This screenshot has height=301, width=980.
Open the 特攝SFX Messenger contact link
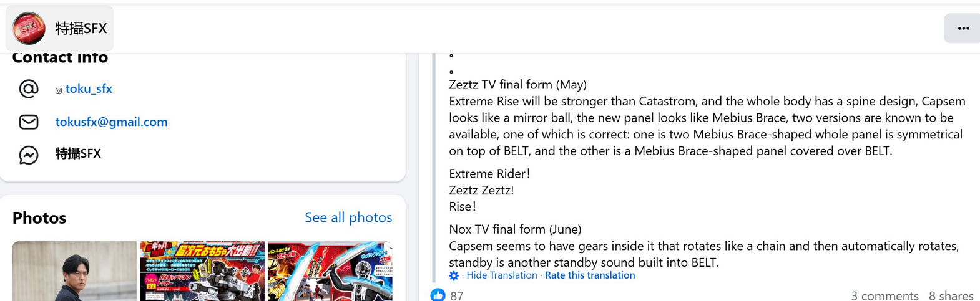pyautogui.click(x=78, y=154)
